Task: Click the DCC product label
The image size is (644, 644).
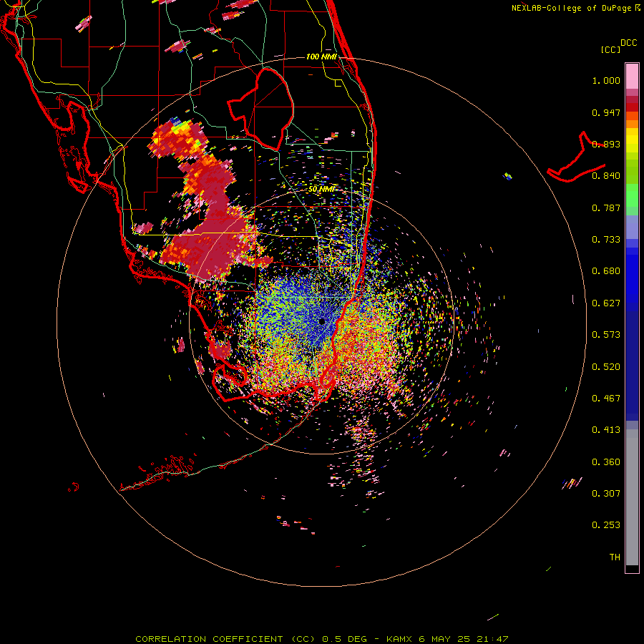Action: [x=629, y=43]
